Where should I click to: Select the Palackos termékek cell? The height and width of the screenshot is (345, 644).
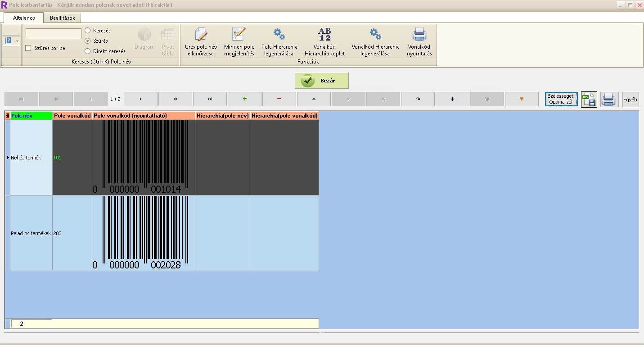pos(32,233)
